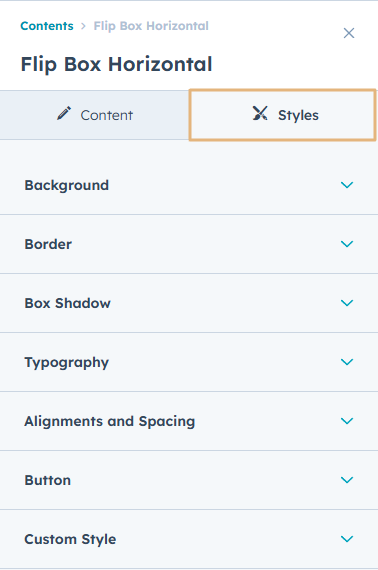
Task: Switch to the Content tab
Action: [x=94, y=115]
